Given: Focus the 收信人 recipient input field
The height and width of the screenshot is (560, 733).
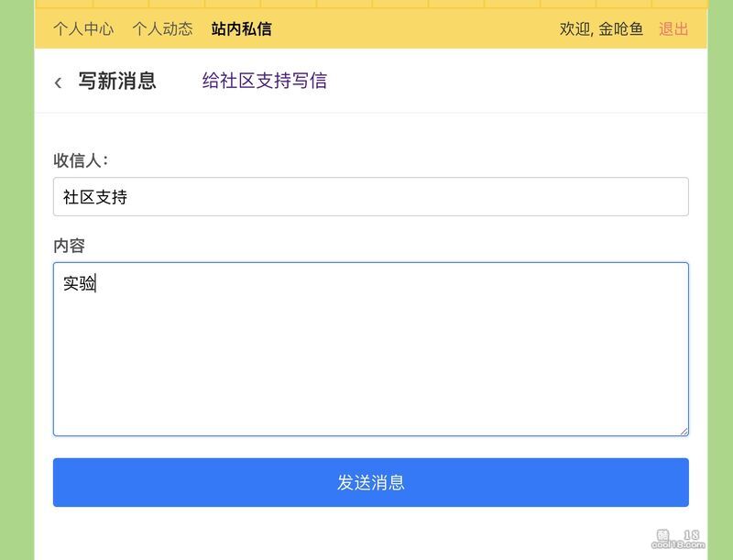Looking at the screenshot, I should pyautogui.click(x=370, y=196).
